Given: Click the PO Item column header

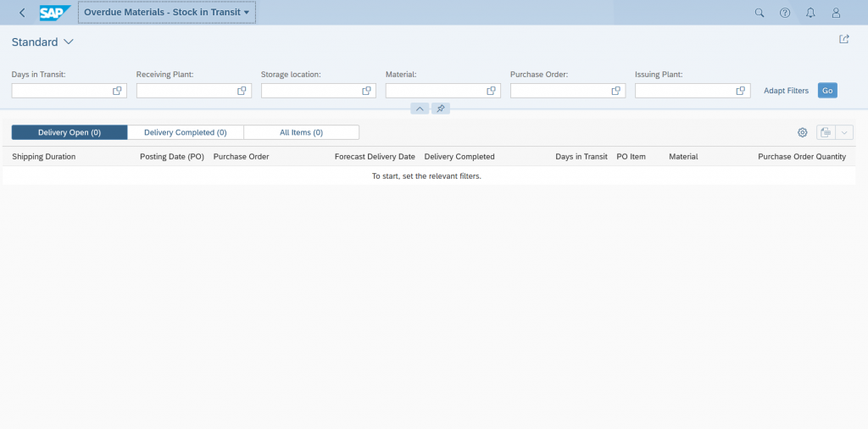Looking at the screenshot, I should (x=631, y=157).
